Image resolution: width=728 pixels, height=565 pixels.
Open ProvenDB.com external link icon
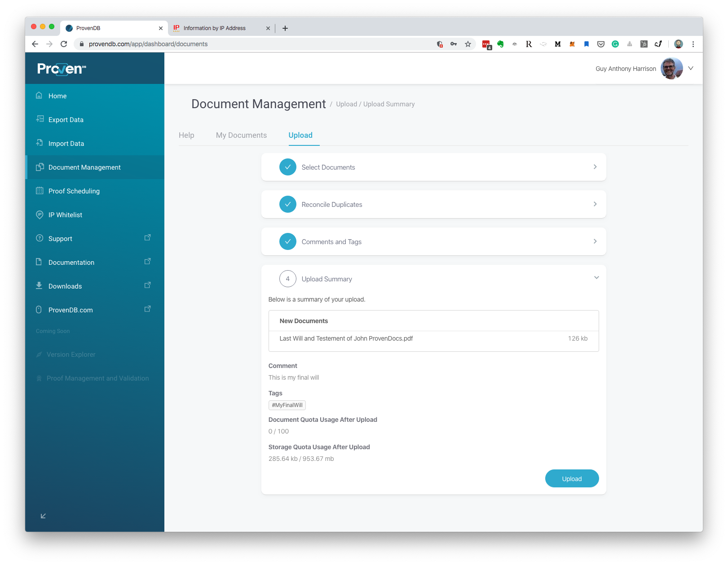pos(147,309)
